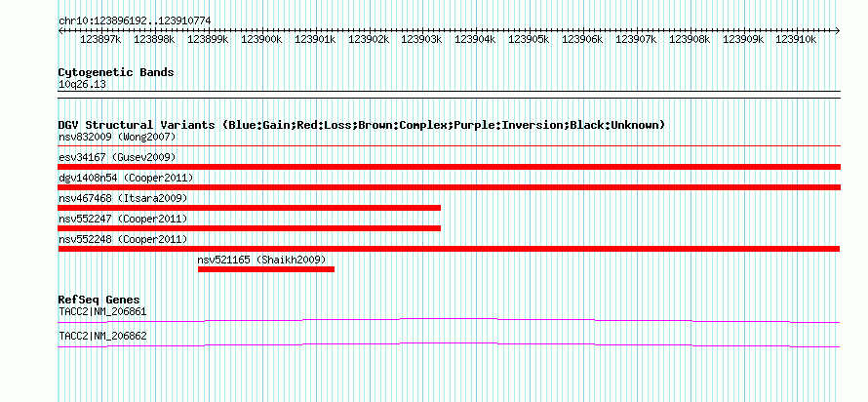
Task: Open the dgv1408n54 (Cooper2011) label
Action: click(126, 178)
